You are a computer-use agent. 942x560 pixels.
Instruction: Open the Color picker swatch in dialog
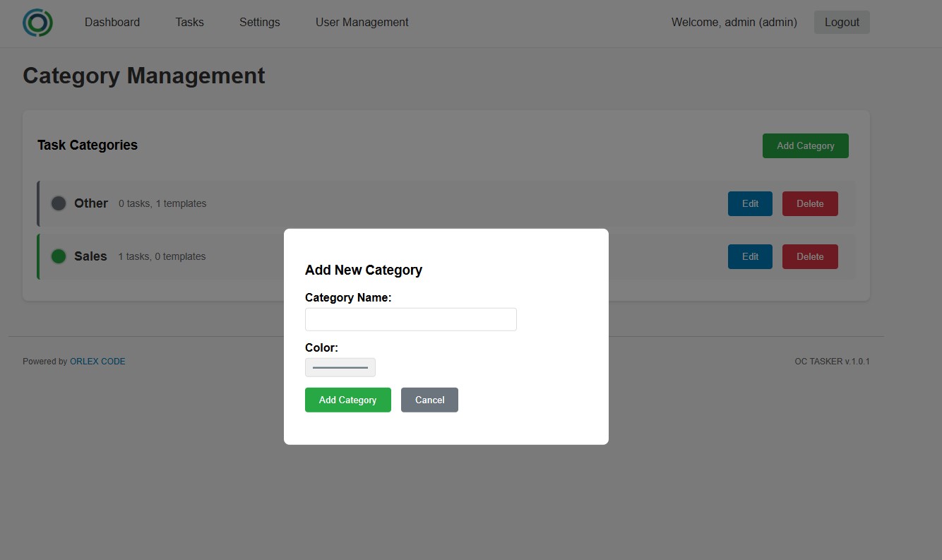pos(340,368)
